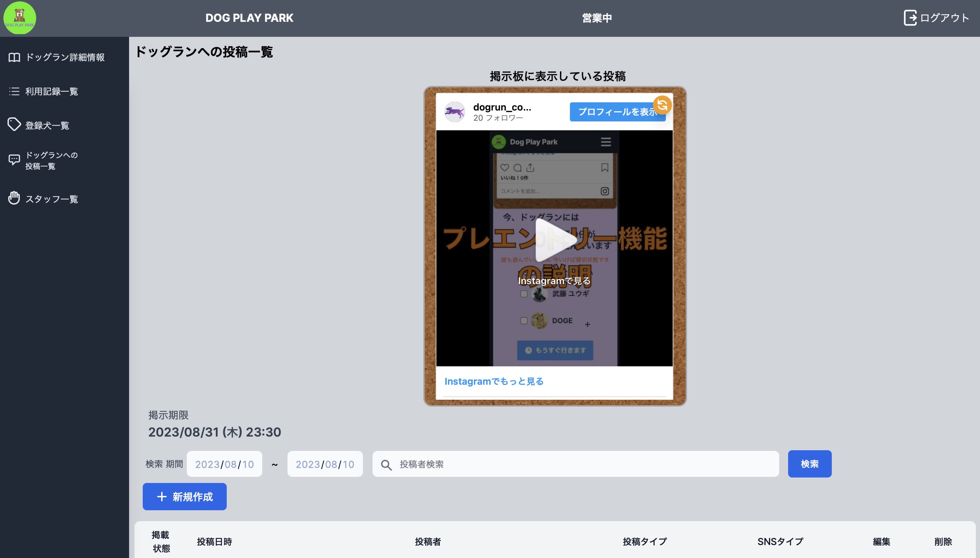This screenshot has height=558, width=980.
Task: Select 利用記録一覧 in the sidebar
Action: pos(52,91)
